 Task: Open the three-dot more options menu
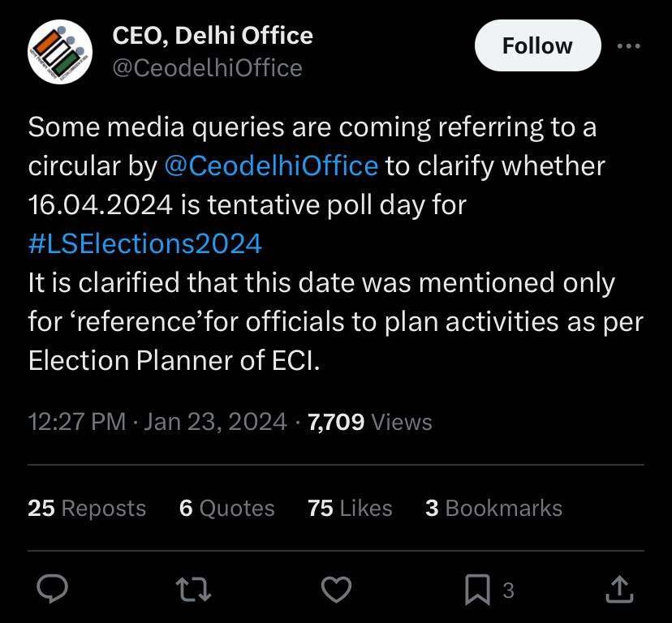(x=629, y=46)
